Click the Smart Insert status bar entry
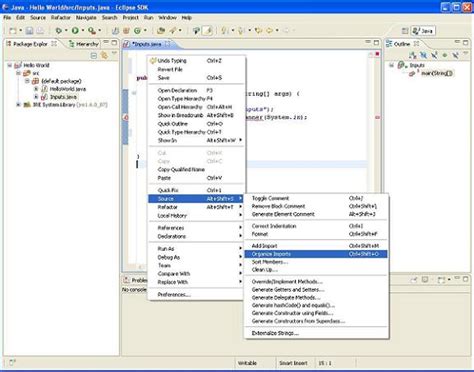The width and height of the screenshot is (474, 372). [293, 363]
